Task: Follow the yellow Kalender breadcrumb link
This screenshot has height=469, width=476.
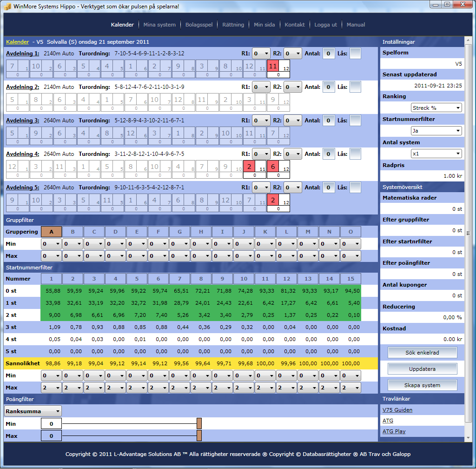Action: click(x=17, y=42)
